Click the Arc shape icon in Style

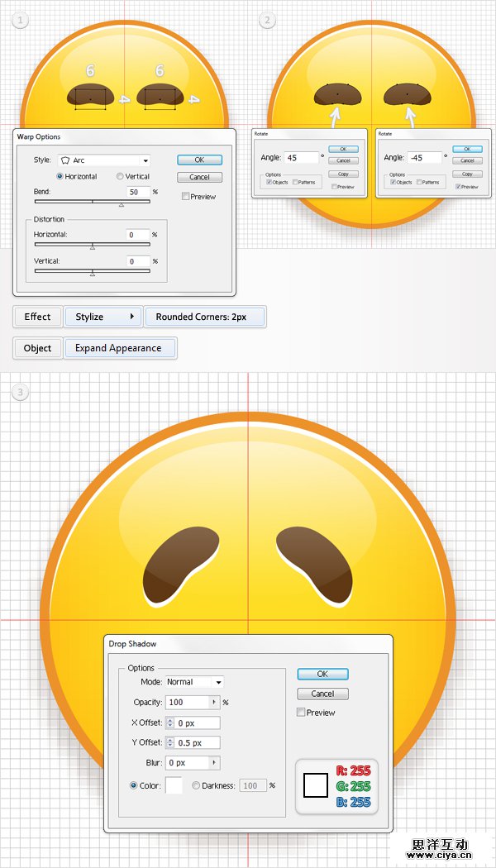click(66, 160)
